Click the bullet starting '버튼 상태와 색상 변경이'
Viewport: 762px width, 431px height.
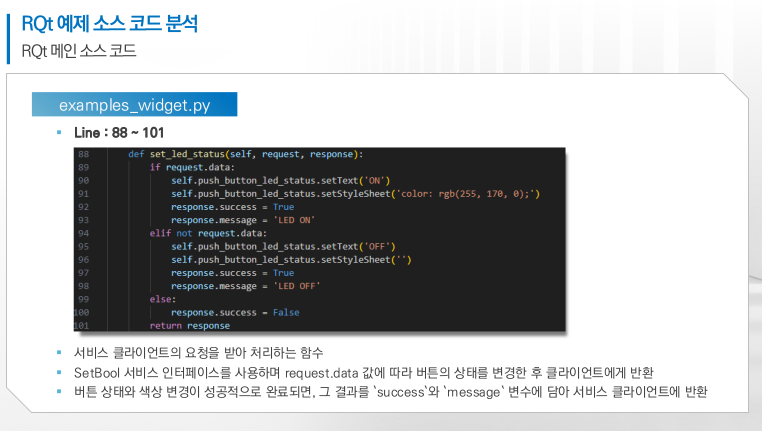pos(391,392)
